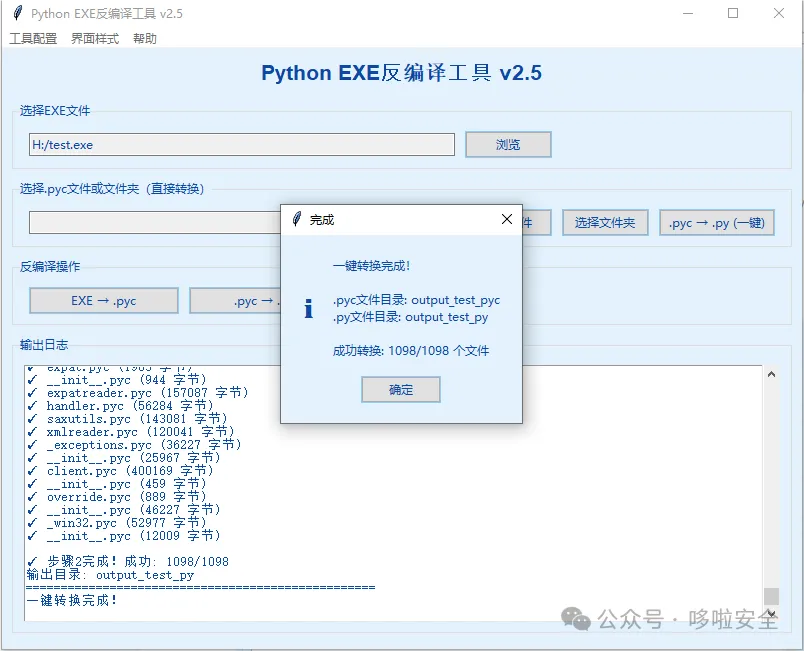
Task: Click dialog text .pyc文件目录: output_test_pyc
Action: tap(416, 300)
